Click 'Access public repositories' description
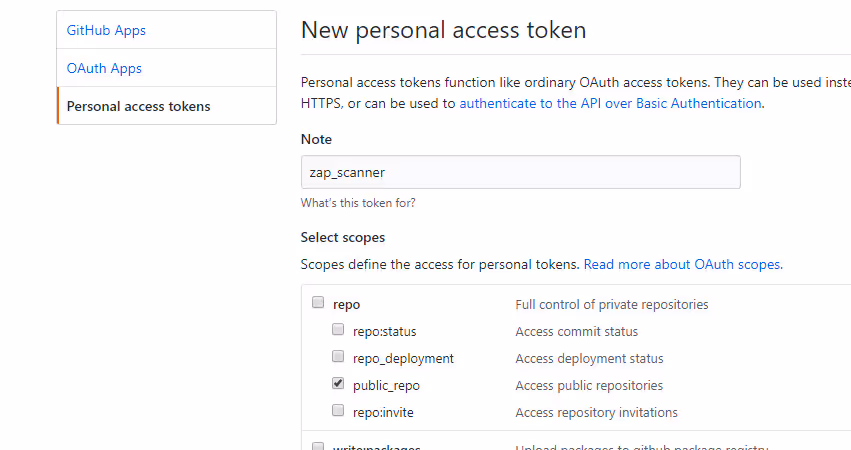This screenshot has width=851, height=450. click(589, 385)
